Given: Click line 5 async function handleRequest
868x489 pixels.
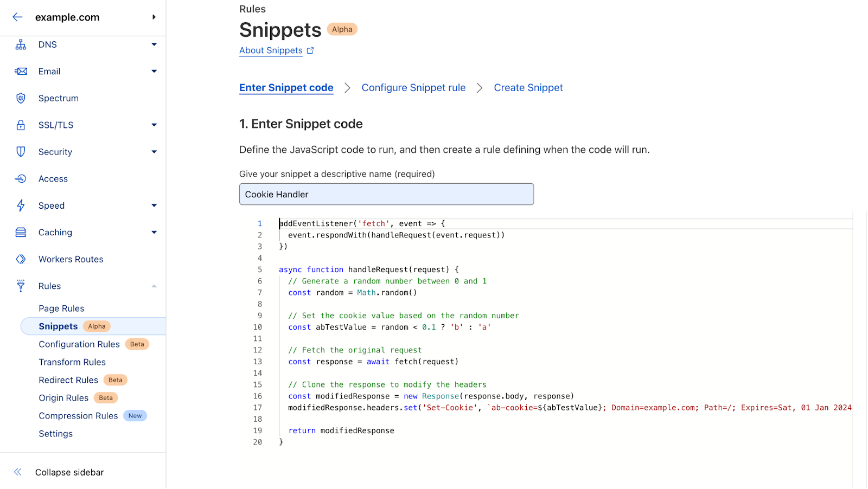Looking at the screenshot, I should click(369, 269).
